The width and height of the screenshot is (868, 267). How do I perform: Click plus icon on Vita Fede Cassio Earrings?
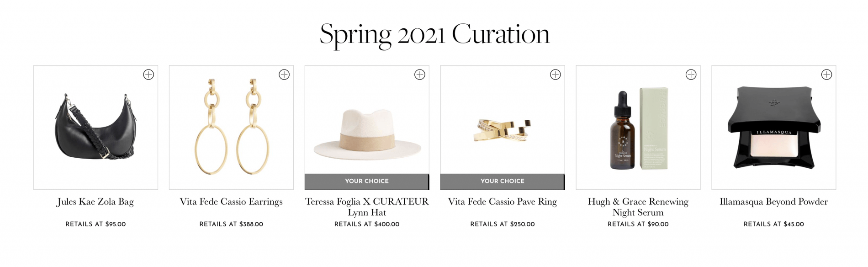[284, 75]
